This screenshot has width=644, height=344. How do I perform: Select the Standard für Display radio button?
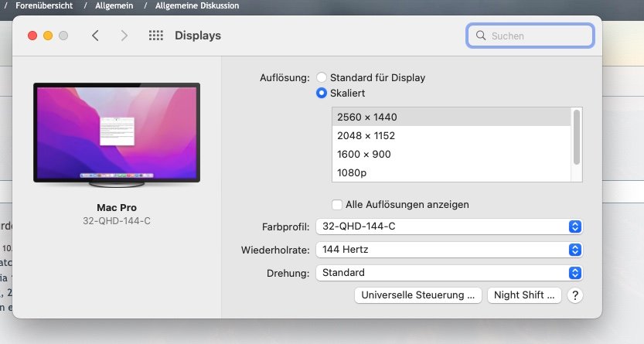[322, 78]
